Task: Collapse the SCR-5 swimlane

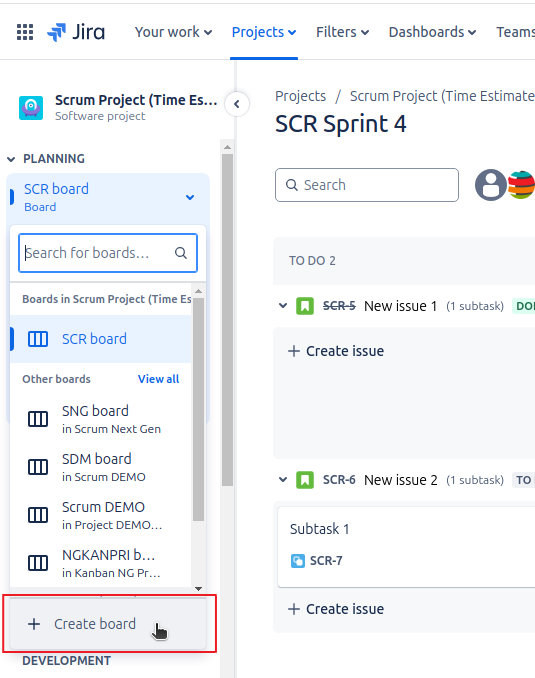Action: click(x=283, y=306)
